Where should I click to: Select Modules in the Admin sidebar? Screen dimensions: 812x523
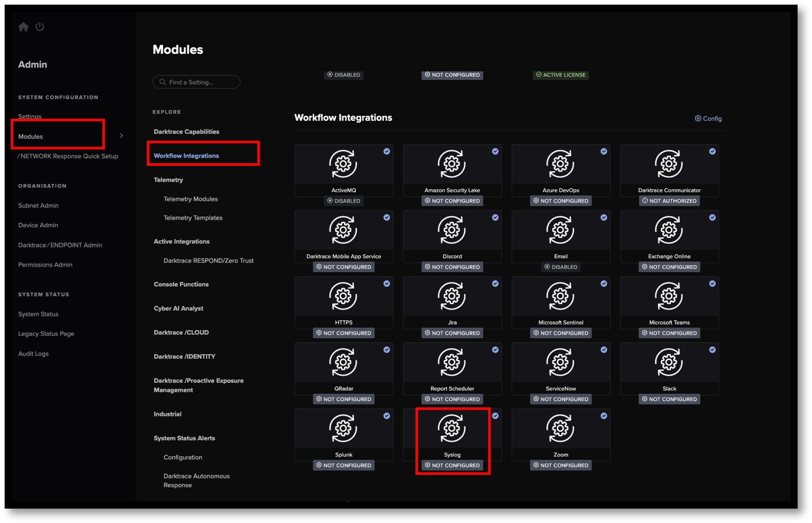(x=31, y=137)
